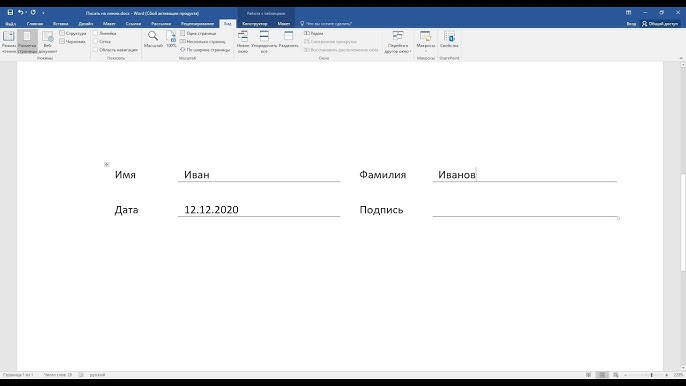
Task: Enable the Сетка checkbox
Action: 102,42
